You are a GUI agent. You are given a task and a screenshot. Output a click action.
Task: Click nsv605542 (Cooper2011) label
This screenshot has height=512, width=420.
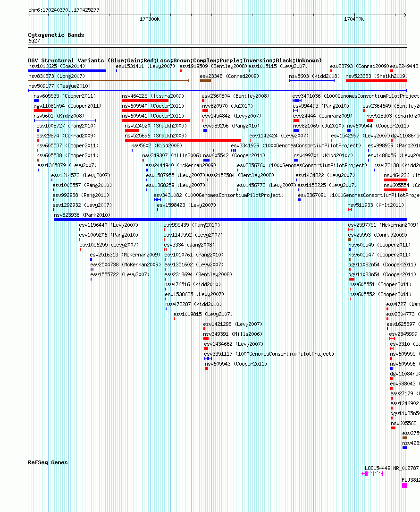(x=234, y=156)
